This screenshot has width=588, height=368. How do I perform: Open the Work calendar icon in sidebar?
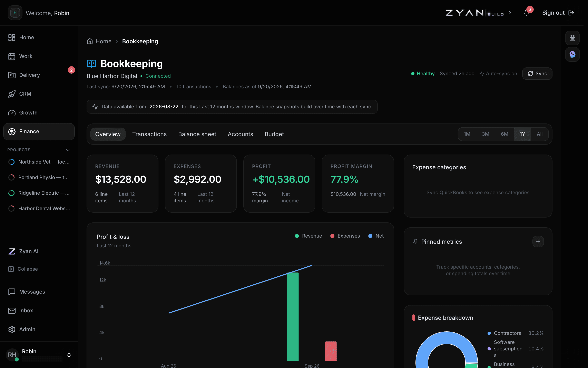(12, 56)
